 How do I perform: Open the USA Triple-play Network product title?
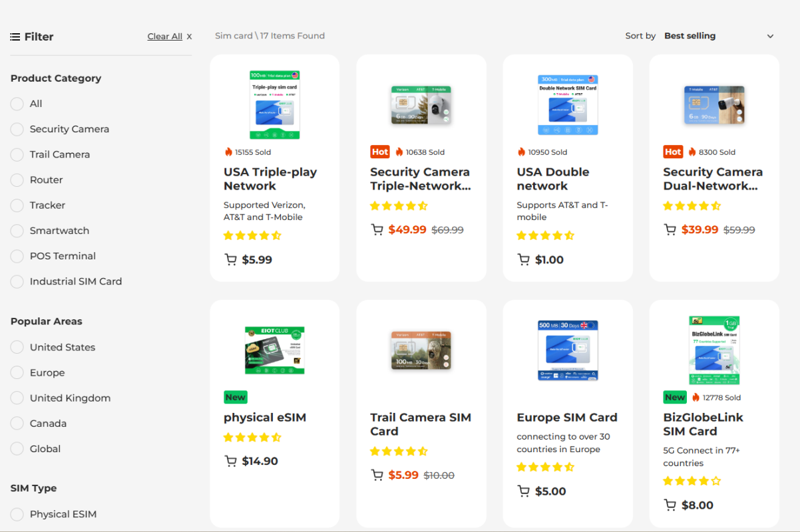tap(270, 179)
